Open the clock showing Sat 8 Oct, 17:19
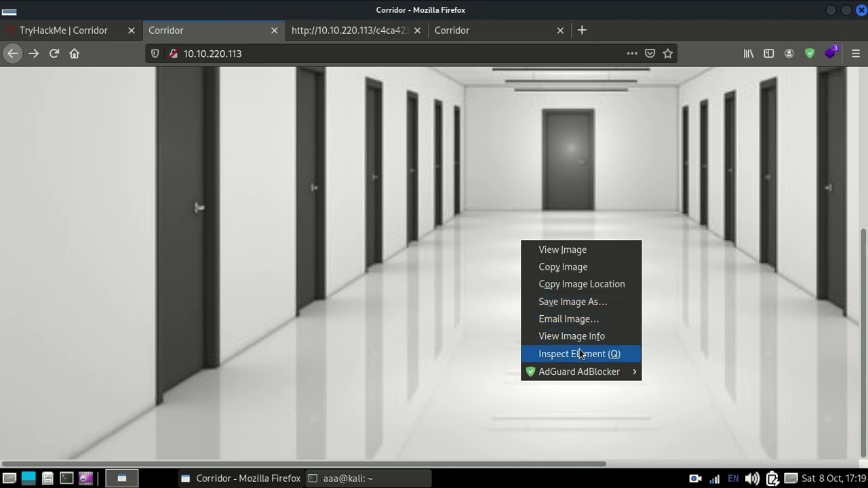Image resolution: width=868 pixels, height=488 pixels. [x=834, y=479]
